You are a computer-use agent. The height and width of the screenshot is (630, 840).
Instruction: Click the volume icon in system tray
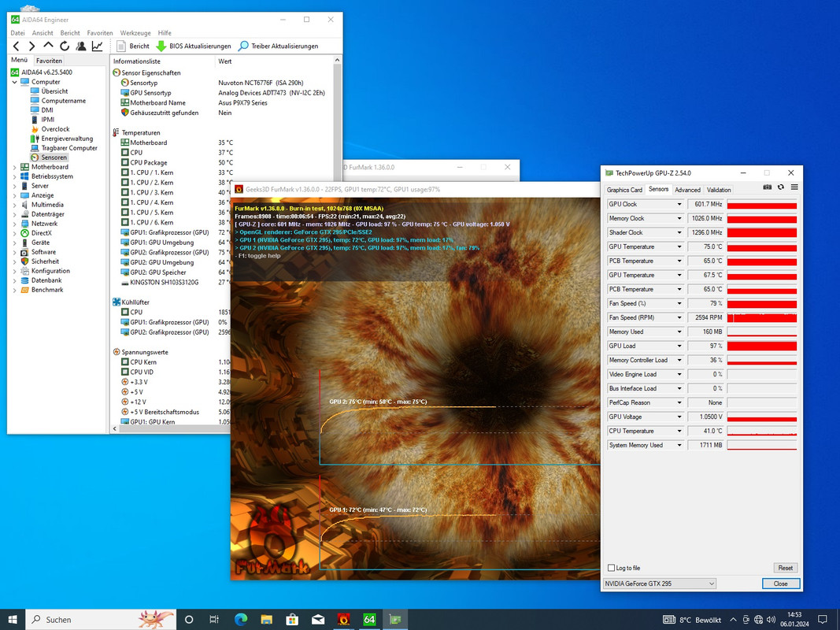click(x=772, y=620)
